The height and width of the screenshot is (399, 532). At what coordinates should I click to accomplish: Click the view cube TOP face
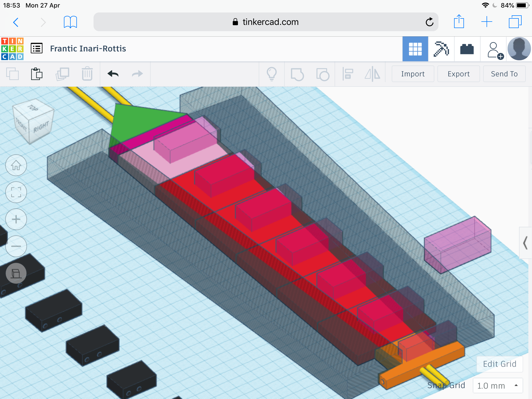33,108
